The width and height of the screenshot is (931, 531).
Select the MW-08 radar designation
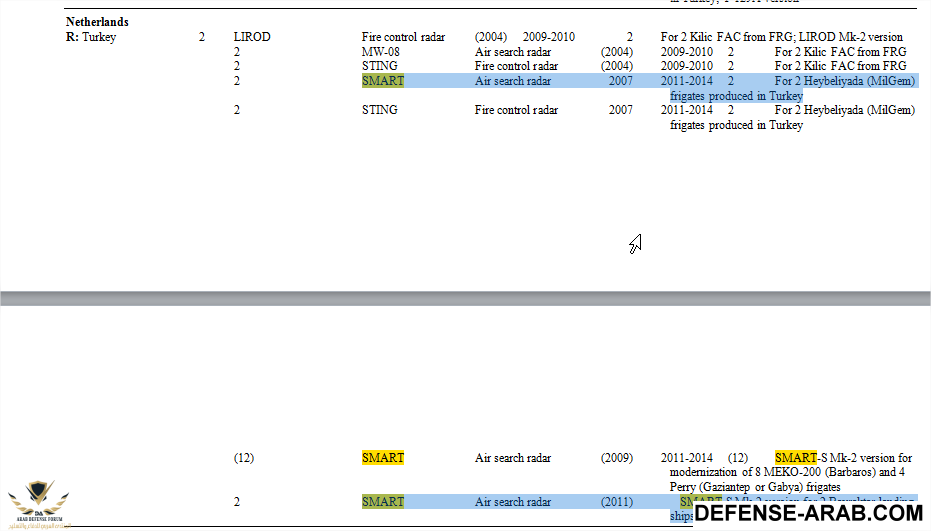pos(380,52)
